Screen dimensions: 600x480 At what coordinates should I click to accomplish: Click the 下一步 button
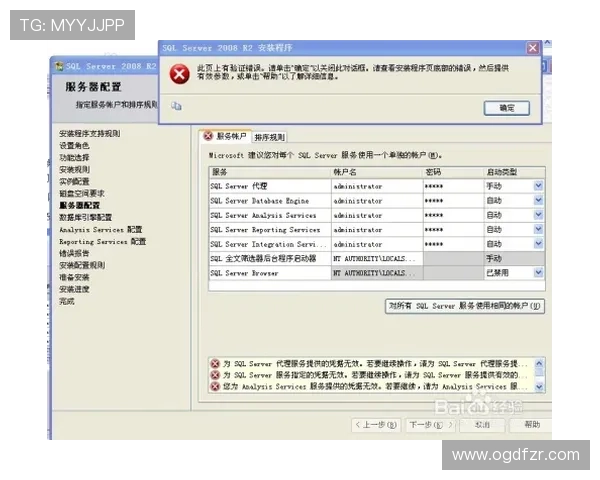[x=431, y=425]
